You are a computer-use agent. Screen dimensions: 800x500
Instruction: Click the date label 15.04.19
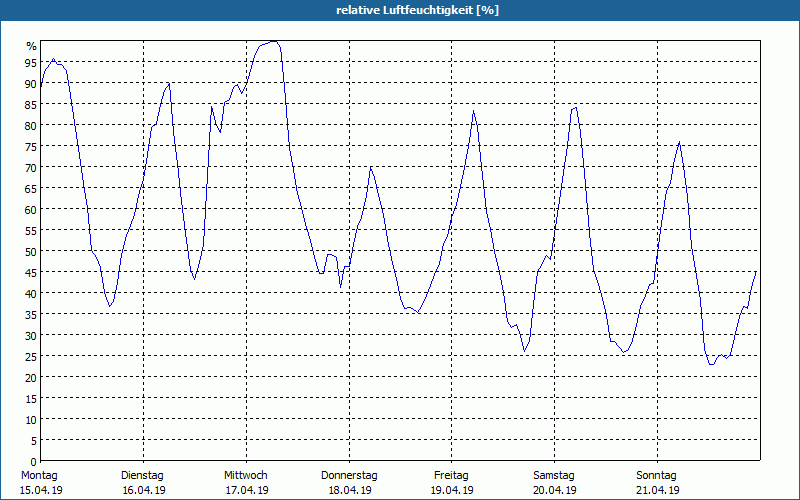(x=41, y=490)
